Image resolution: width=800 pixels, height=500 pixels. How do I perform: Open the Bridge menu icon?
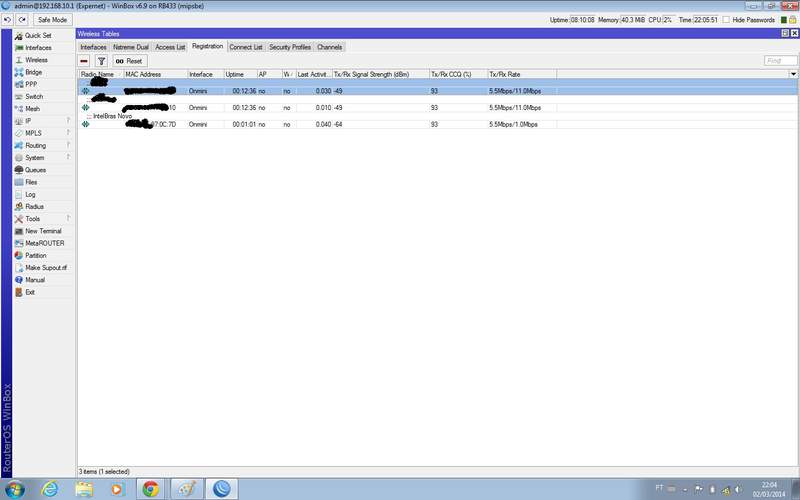coord(19,72)
